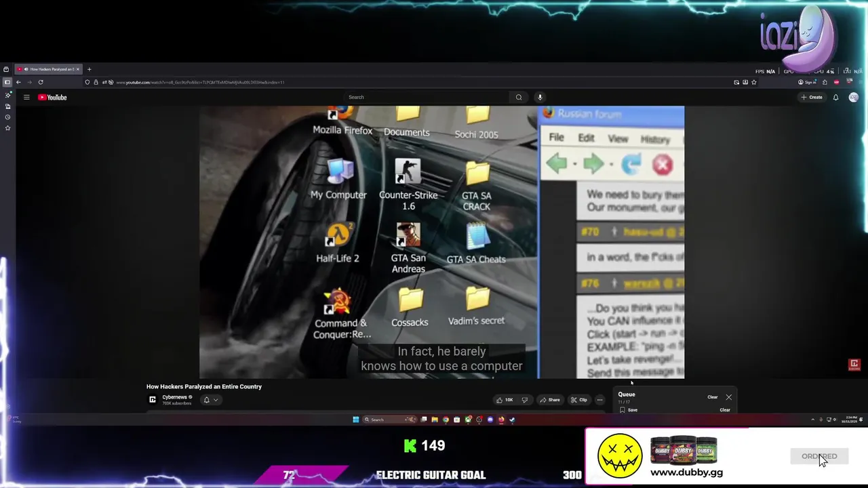Click the www.dubby.gg banner link
This screenshot has height=488, width=868.
coord(686,472)
